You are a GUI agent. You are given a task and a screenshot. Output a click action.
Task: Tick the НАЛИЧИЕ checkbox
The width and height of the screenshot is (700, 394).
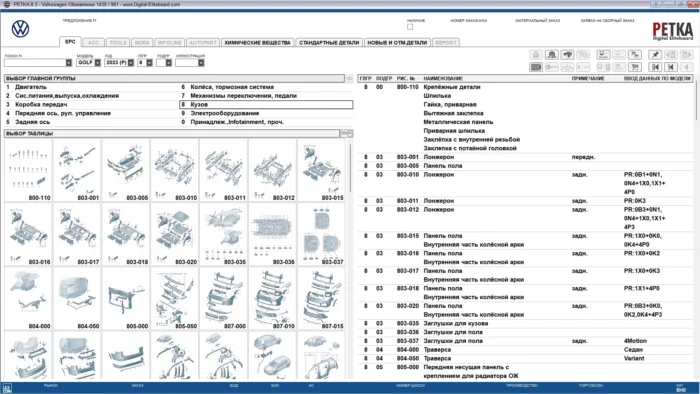point(410,27)
